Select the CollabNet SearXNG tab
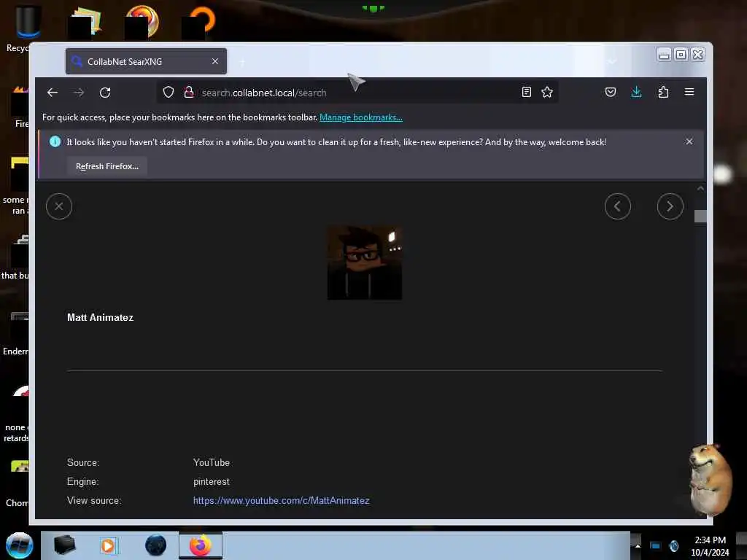 tap(146, 61)
